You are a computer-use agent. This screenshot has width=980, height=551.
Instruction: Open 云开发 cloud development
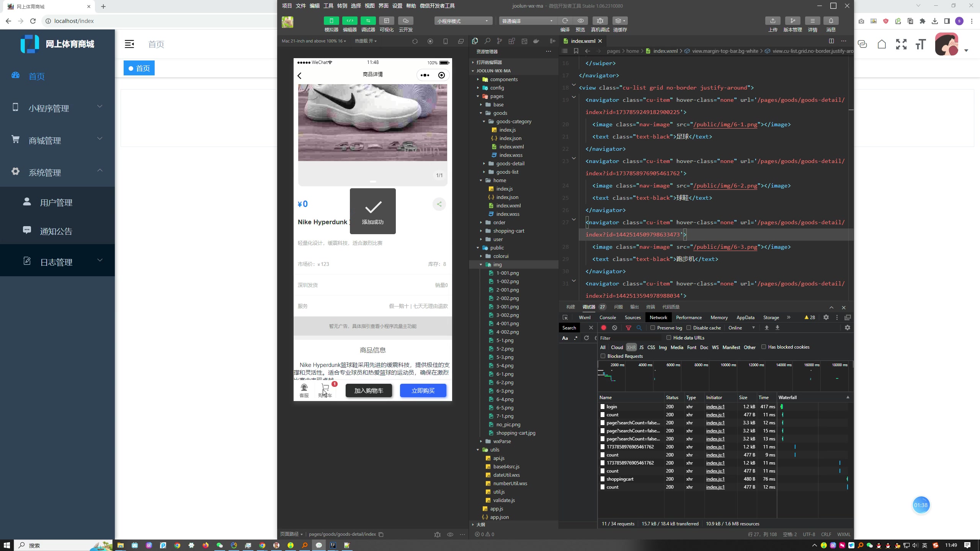[x=405, y=21]
